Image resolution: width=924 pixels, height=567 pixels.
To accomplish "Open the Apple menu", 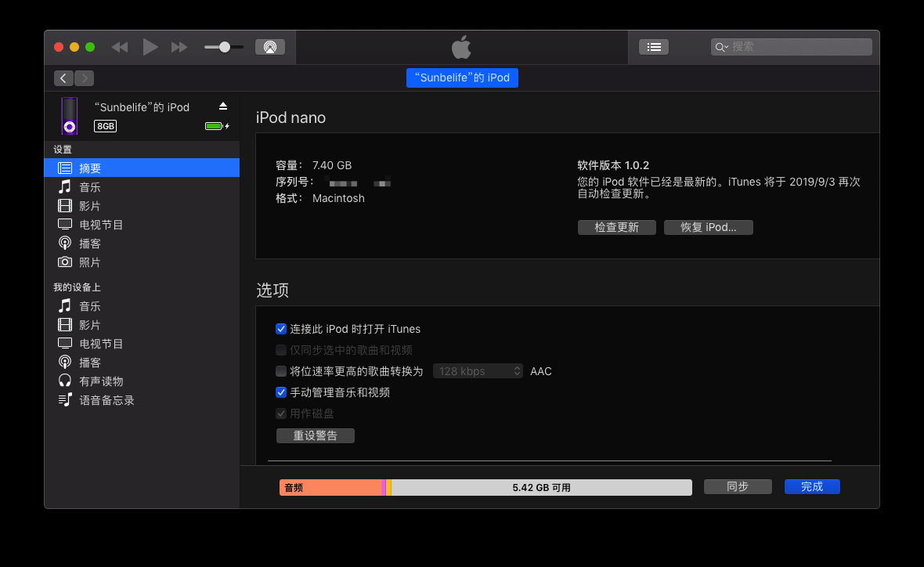I will point(461,46).
